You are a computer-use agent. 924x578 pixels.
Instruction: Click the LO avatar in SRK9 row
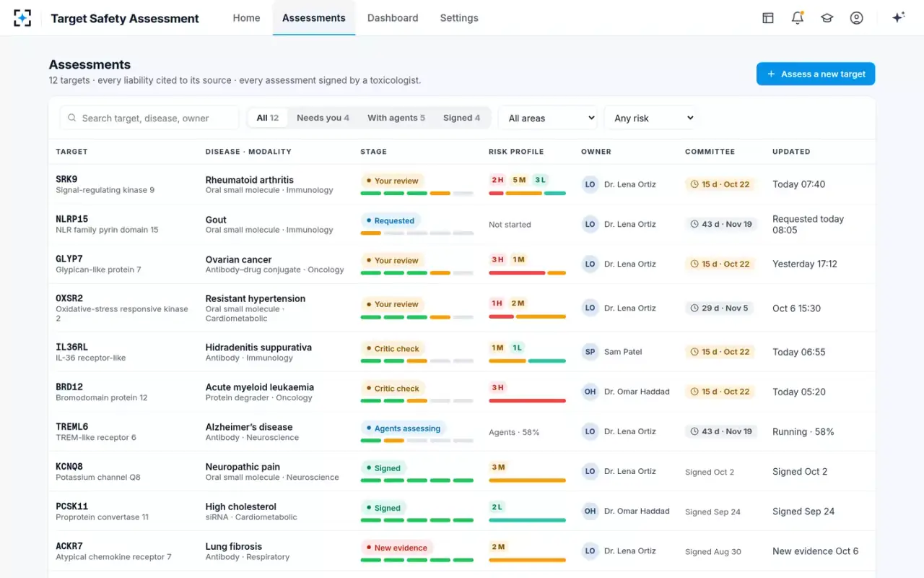(x=590, y=184)
